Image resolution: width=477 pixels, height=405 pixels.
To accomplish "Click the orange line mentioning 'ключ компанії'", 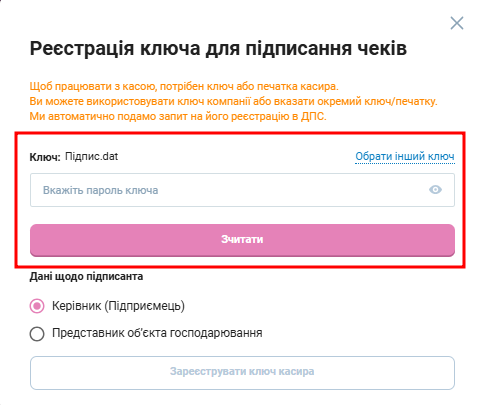I will [233, 101].
